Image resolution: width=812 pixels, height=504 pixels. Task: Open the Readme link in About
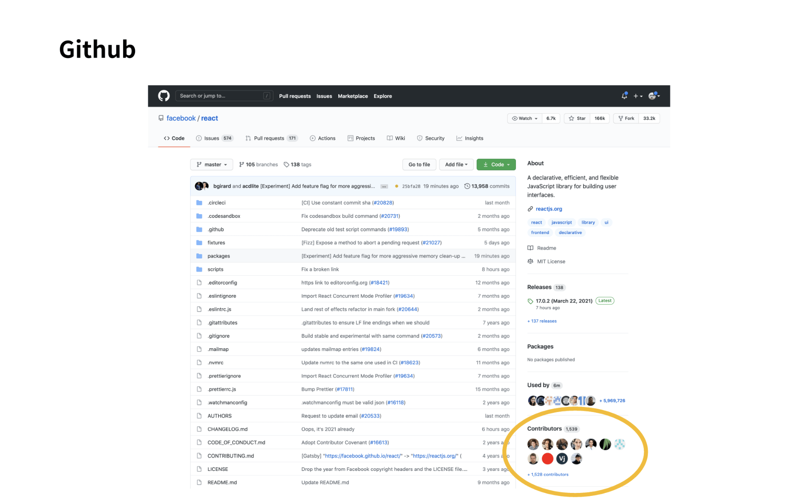coord(541,248)
